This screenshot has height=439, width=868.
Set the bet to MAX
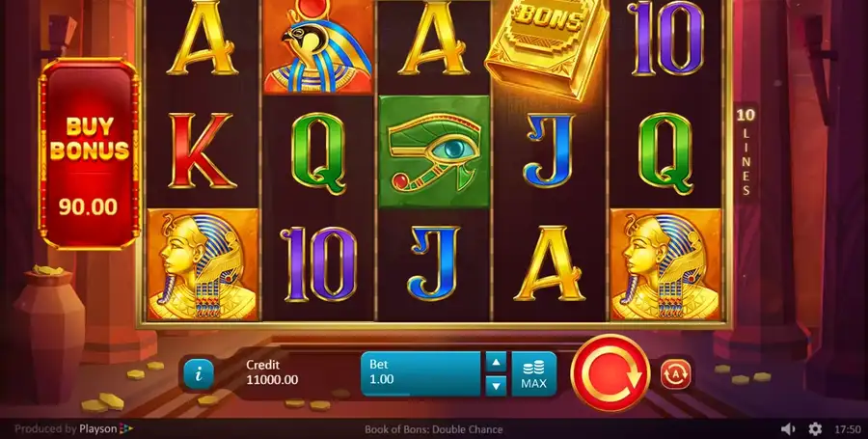click(x=533, y=374)
